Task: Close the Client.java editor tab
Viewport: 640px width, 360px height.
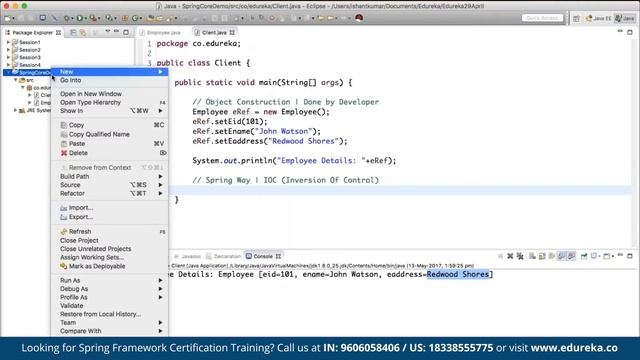Action: (232, 32)
